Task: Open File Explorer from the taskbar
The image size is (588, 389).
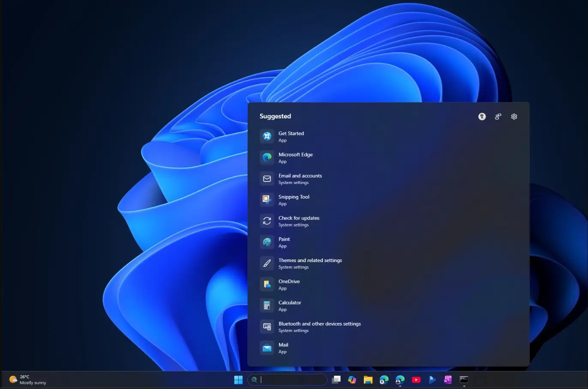Action: pos(368,380)
